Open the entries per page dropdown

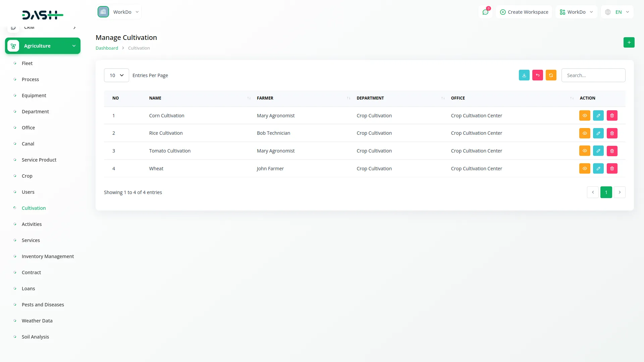click(116, 75)
